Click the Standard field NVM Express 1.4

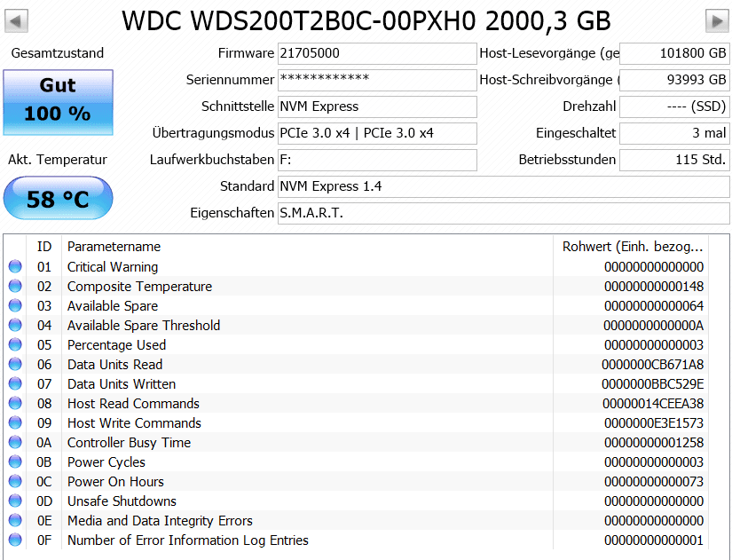coord(504,187)
